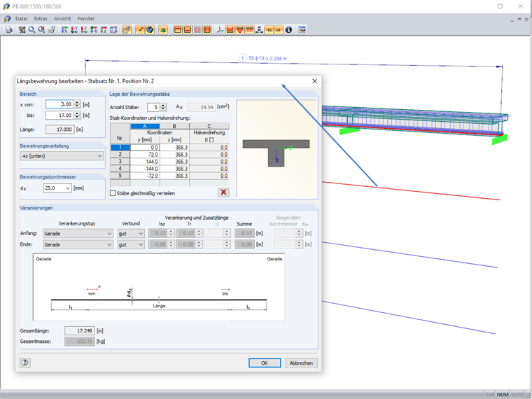Open the help button in dialog
Screen dimensions: 532x399
24,363
